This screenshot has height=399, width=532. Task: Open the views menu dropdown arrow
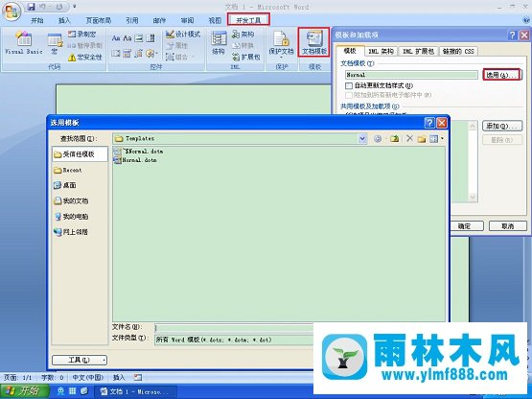click(442, 138)
